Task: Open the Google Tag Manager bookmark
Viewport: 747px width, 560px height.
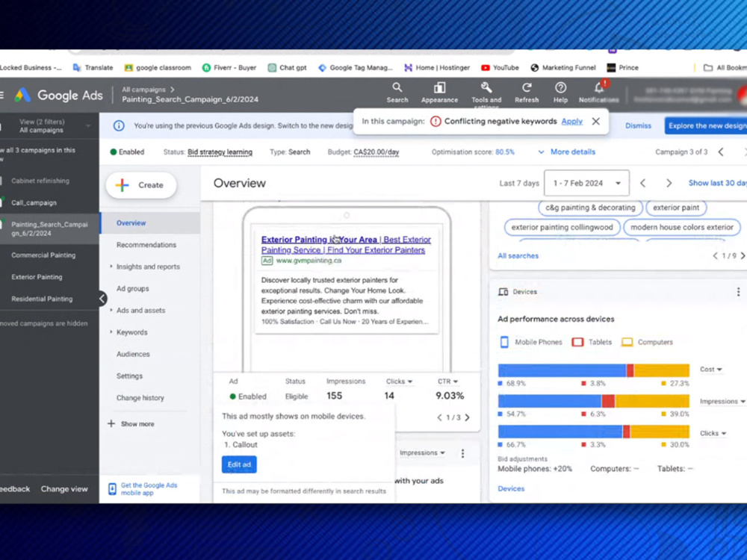Action: pyautogui.click(x=356, y=68)
